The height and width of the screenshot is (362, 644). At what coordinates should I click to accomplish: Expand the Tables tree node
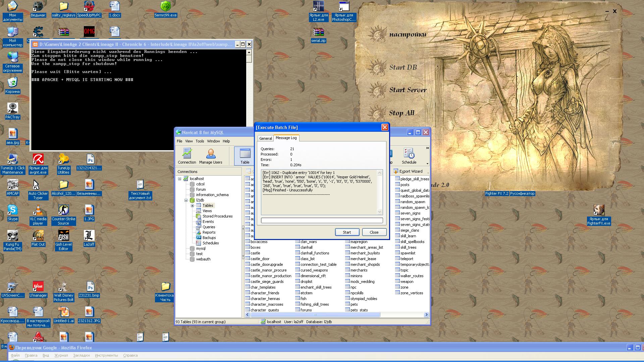coord(193,205)
